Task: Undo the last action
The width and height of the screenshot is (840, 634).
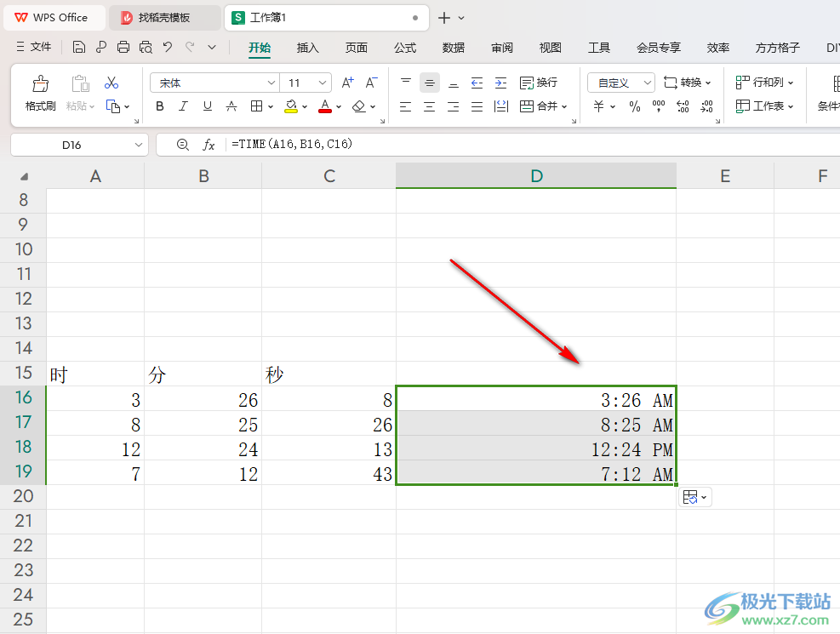Action: pos(168,48)
